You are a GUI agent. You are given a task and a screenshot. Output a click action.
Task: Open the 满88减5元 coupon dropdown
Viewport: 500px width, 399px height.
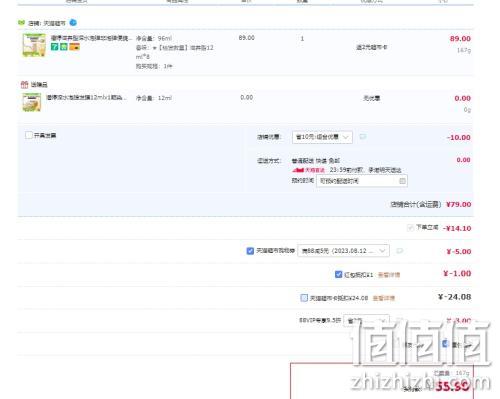343,251
